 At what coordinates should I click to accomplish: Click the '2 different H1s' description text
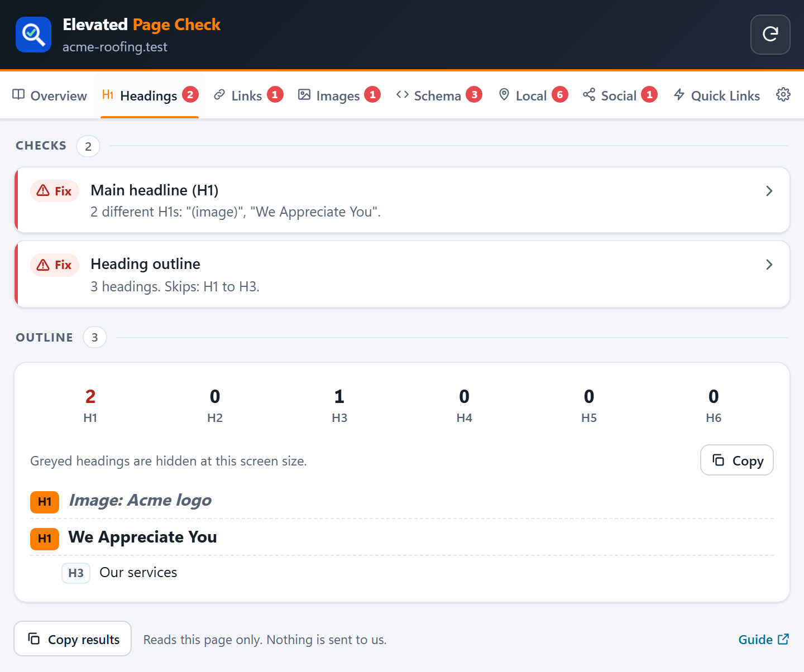point(236,212)
